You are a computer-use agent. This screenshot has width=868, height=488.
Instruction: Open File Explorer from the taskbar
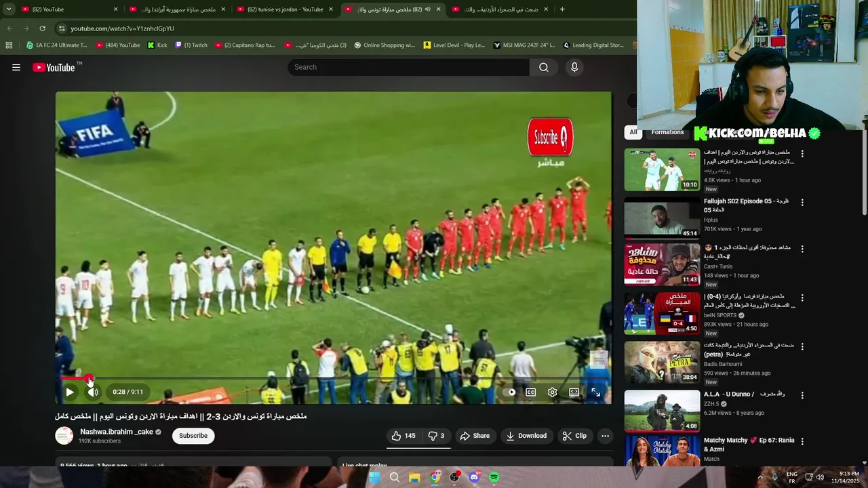414,477
